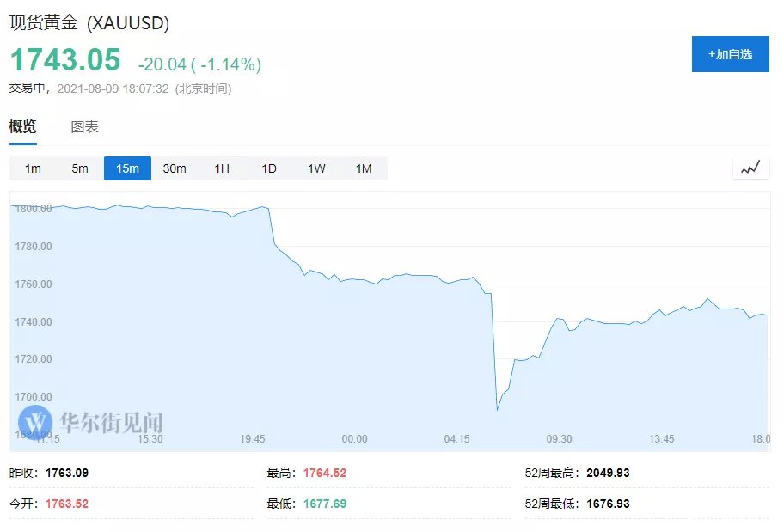Screen dimensions: 784x532
Task: Add gold to watchlist with +加自选
Action: tap(730, 54)
